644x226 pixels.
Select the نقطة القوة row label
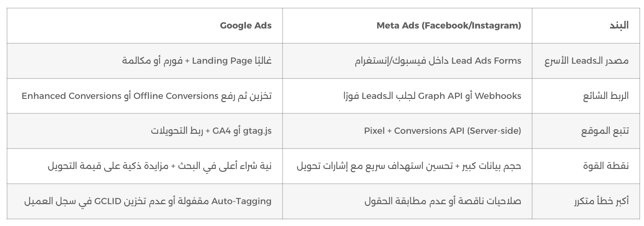pyautogui.click(x=606, y=166)
